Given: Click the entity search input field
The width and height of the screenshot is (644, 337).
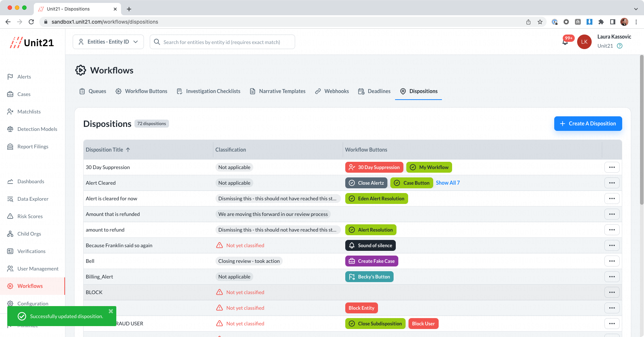Looking at the screenshot, I should click(222, 42).
